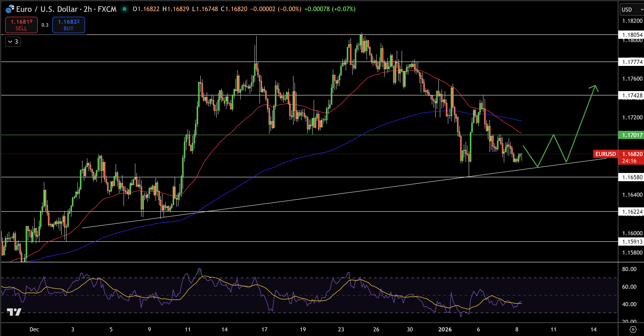
Task: Click the BUY 1.16822 button
Action: [69, 25]
